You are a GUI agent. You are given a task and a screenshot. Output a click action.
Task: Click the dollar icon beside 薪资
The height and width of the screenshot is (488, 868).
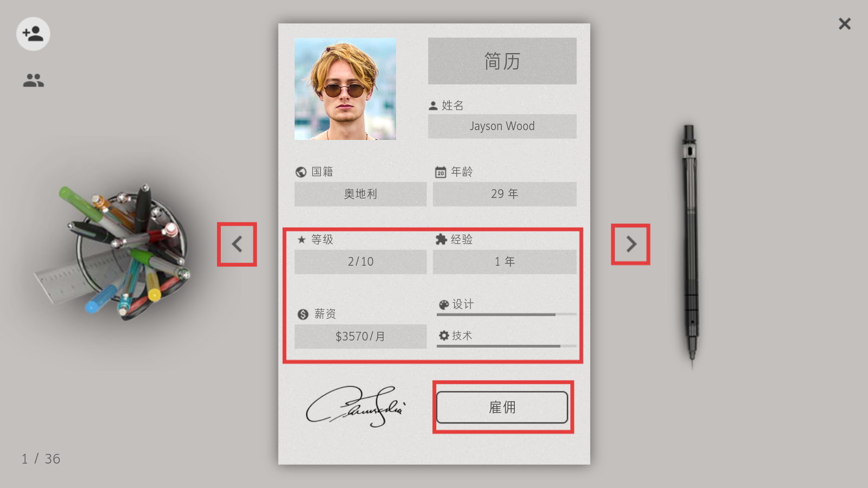pyautogui.click(x=303, y=314)
